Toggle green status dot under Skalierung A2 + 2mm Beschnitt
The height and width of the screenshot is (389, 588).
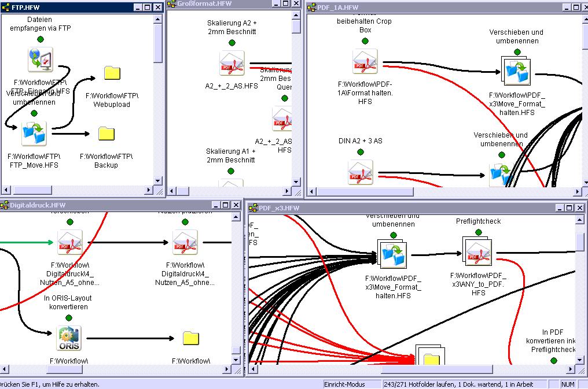click(232, 43)
